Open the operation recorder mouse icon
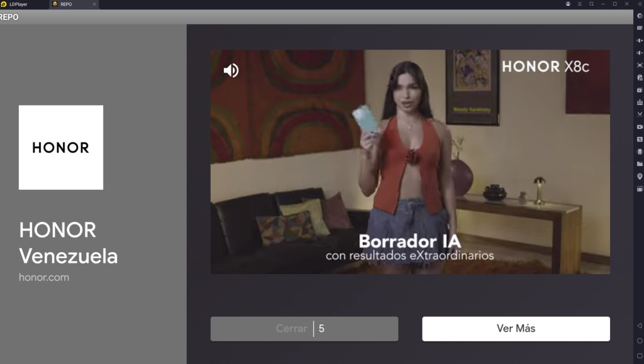Image resolution: width=644 pixels, height=364 pixels. tap(640, 77)
